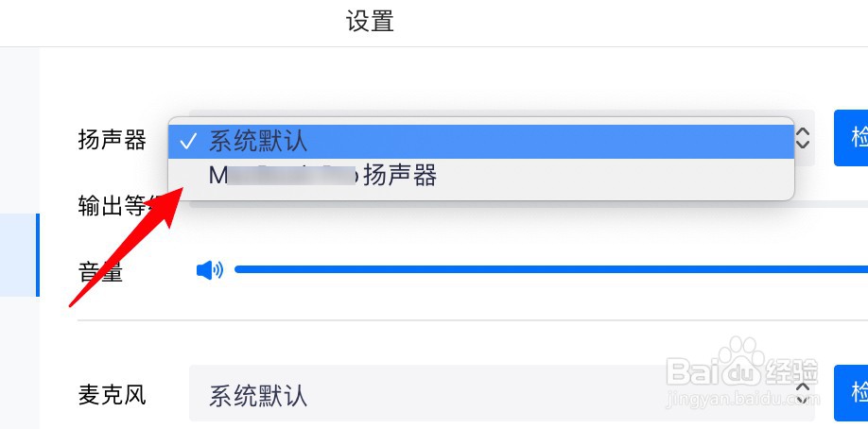868x429 pixels.
Task: Click the red arrow annotation head
Action: click(166, 205)
